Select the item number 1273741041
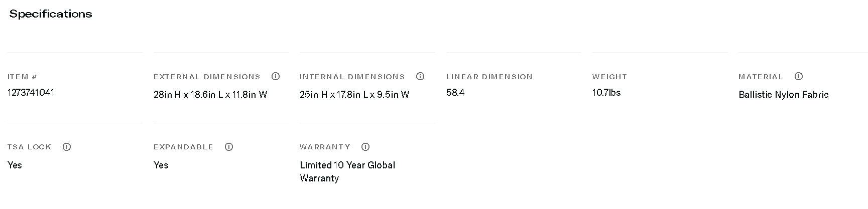 pos(31,93)
